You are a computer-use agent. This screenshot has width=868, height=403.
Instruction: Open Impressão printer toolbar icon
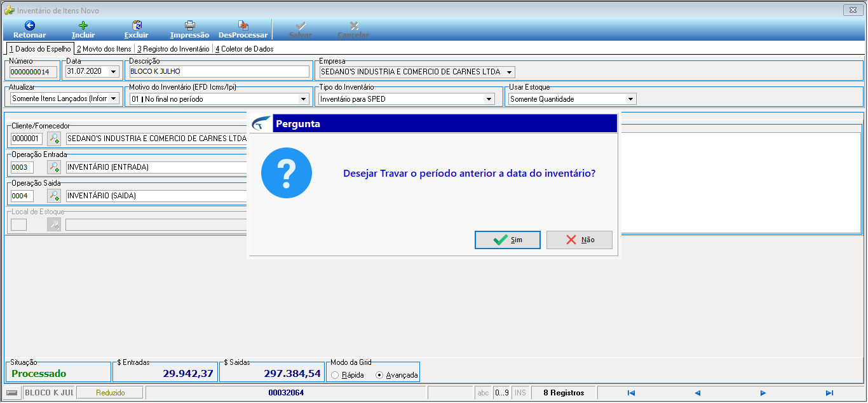[x=189, y=25]
